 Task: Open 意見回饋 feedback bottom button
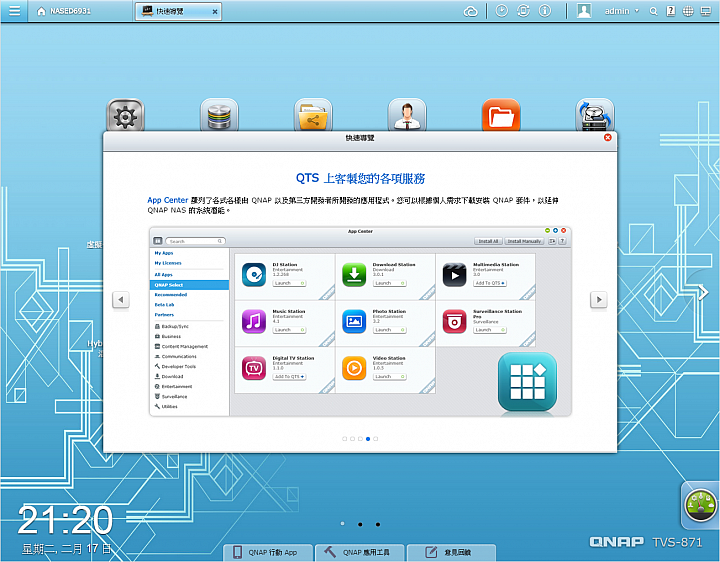(x=451, y=552)
